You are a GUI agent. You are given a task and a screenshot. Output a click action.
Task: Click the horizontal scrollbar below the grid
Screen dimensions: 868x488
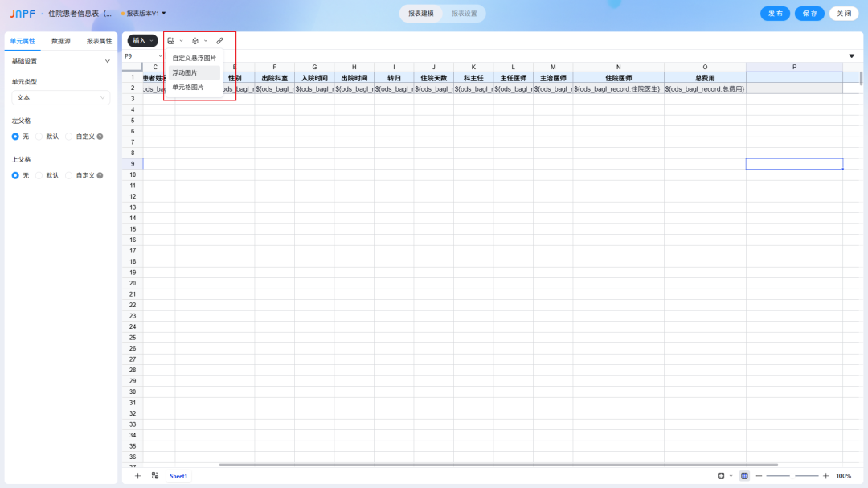coord(498,465)
